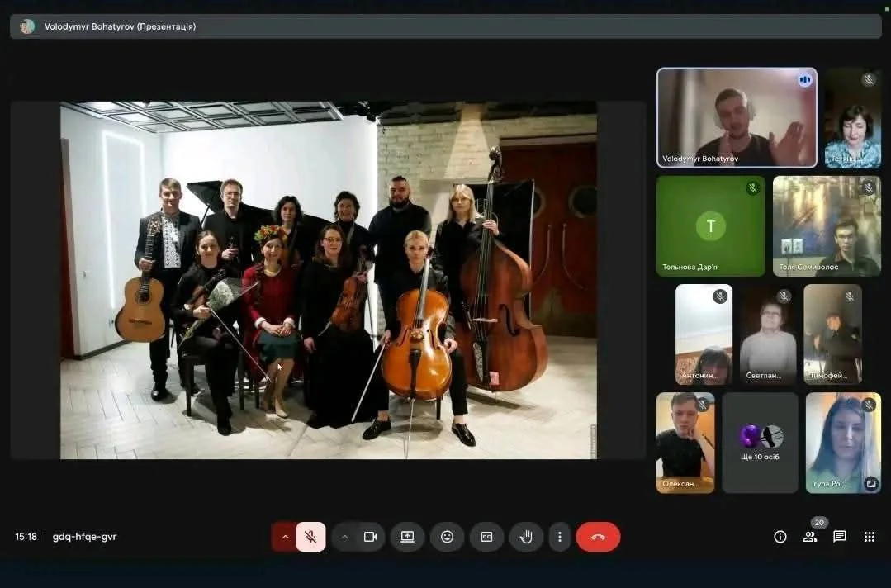Open the 'Ще 10 осіб' more participants tile

click(x=760, y=443)
